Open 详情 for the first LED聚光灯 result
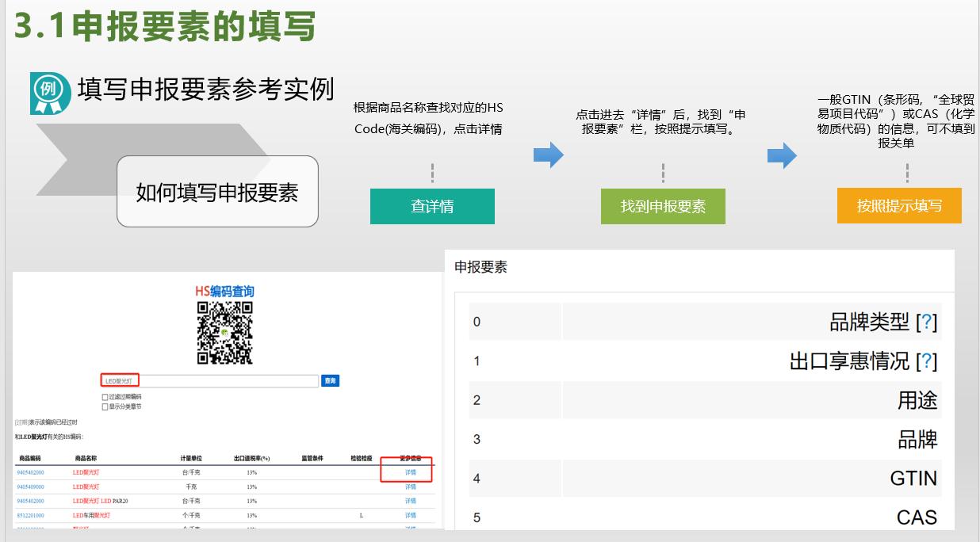 tap(410, 472)
